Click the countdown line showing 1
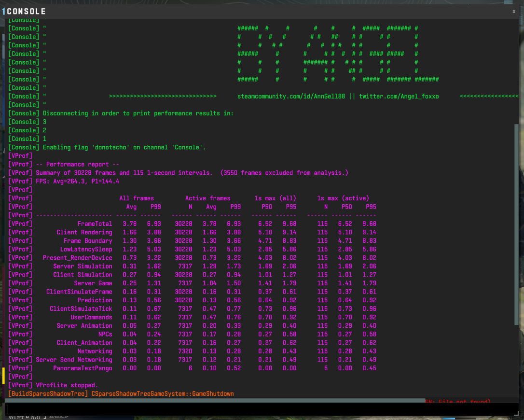The width and height of the screenshot is (524, 420). click(x=44, y=139)
